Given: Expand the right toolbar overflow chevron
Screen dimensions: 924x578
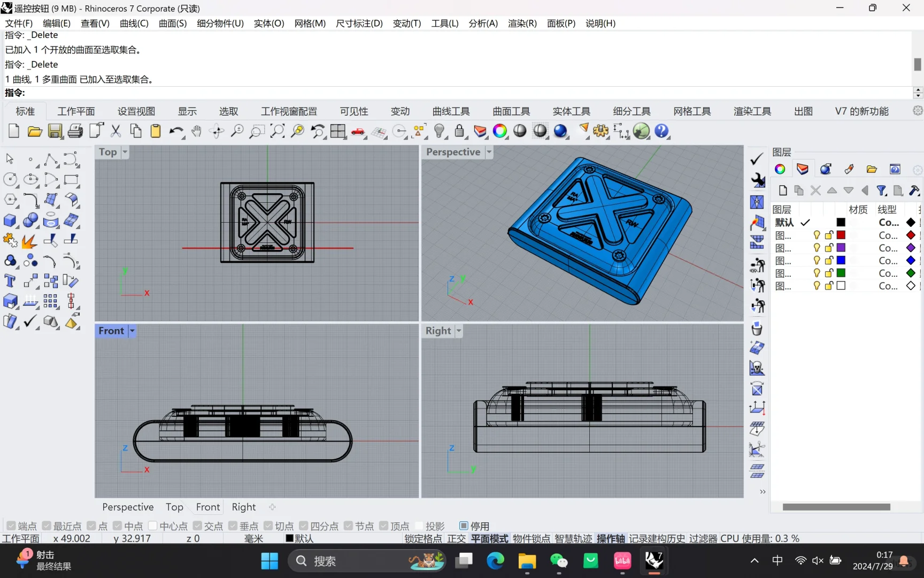Looking at the screenshot, I should click(x=763, y=491).
